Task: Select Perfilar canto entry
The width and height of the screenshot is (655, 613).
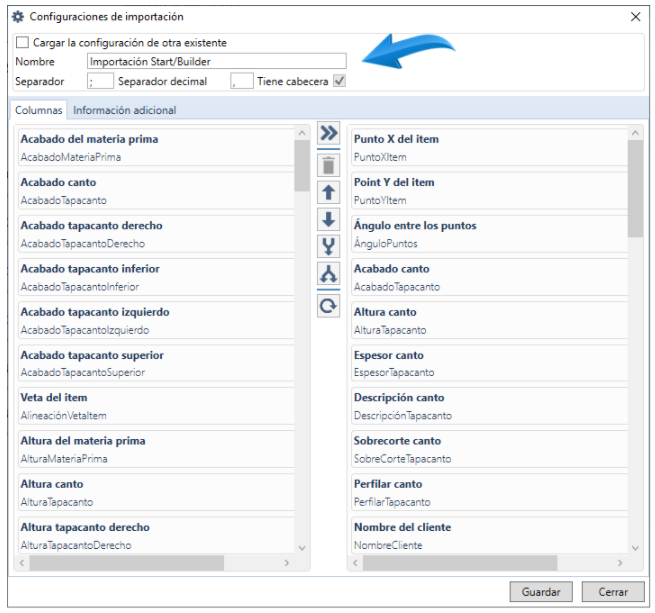Action: tap(490, 492)
